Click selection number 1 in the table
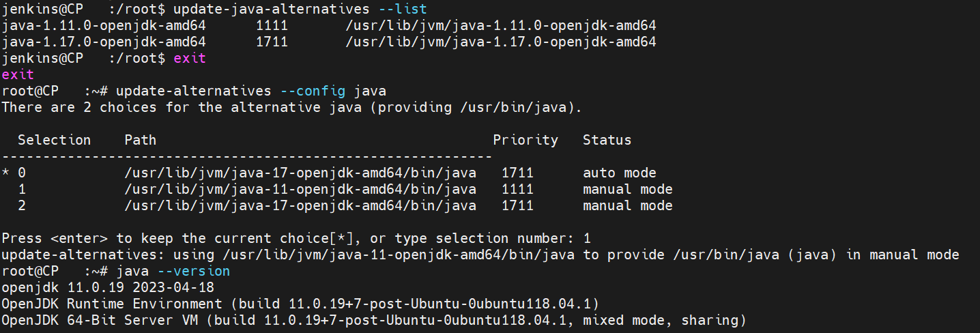This screenshot has width=980, height=333. coord(22,190)
